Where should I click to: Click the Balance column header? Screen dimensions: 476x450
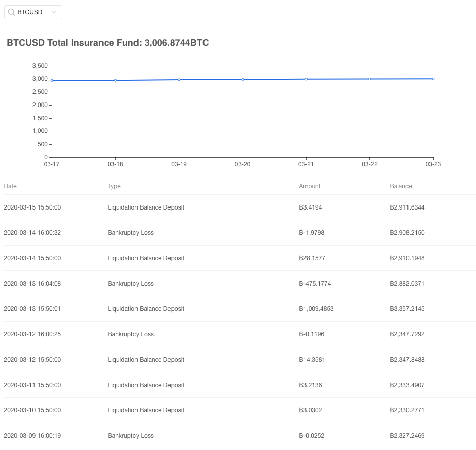tap(401, 186)
